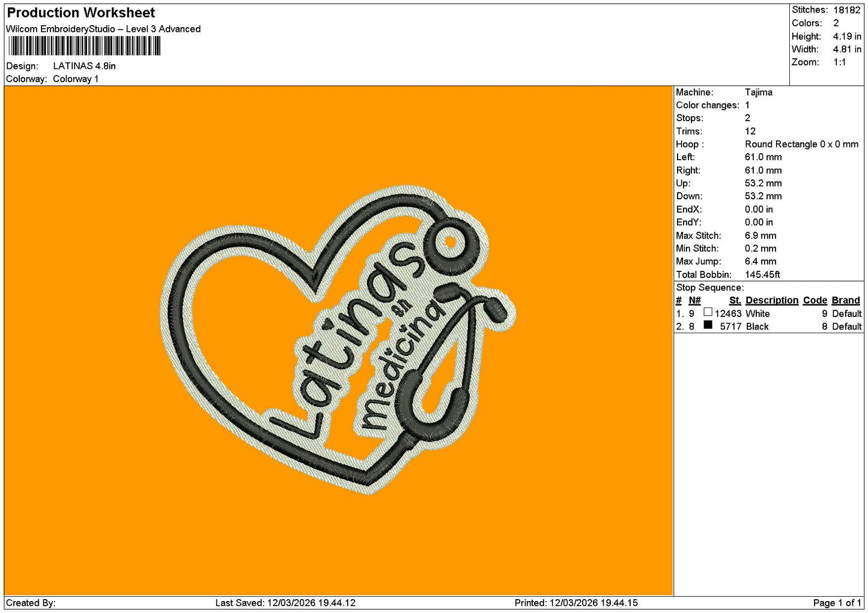Click 'Default' brand in the White row

(847, 313)
